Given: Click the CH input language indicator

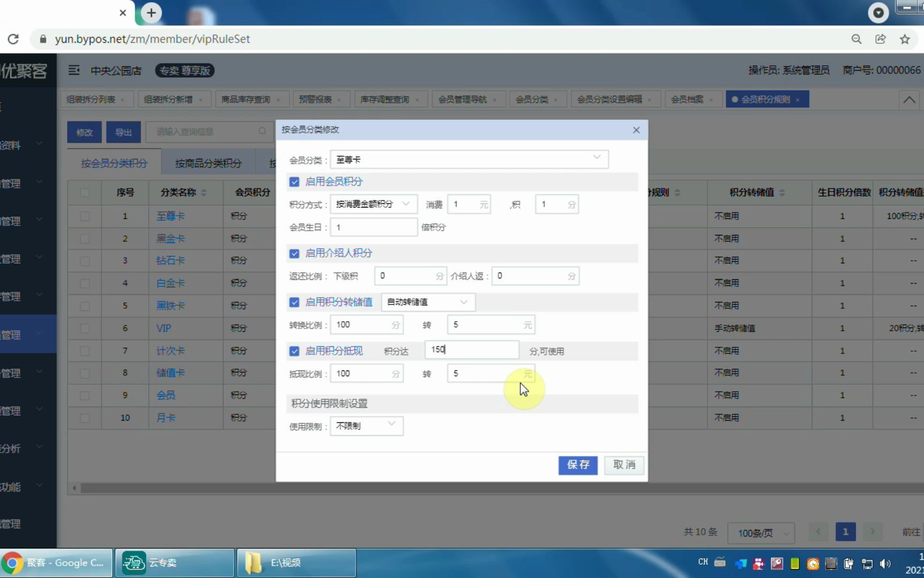Looking at the screenshot, I should tap(703, 562).
